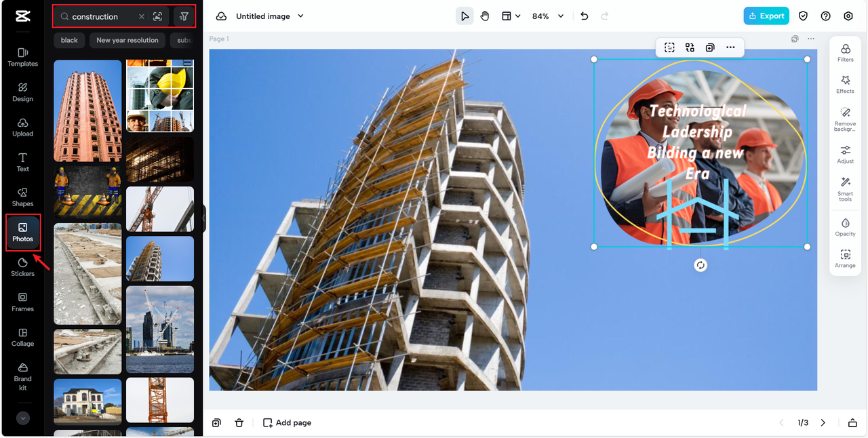This screenshot has width=868, height=438.
Task: Click the replace icon in floating toolbar
Action: (690, 47)
